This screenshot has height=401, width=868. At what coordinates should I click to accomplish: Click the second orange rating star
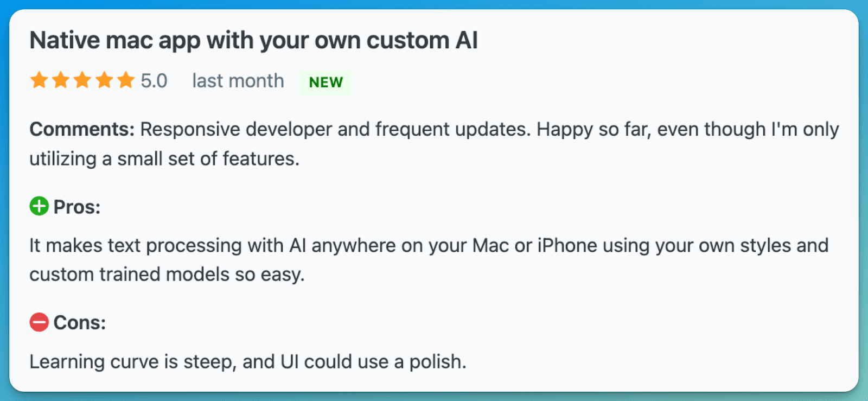pos(61,80)
